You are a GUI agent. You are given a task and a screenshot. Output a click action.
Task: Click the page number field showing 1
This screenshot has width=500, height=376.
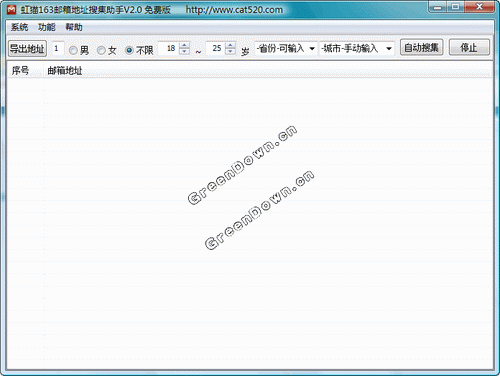pyautogui.click(x=57, y=49)
